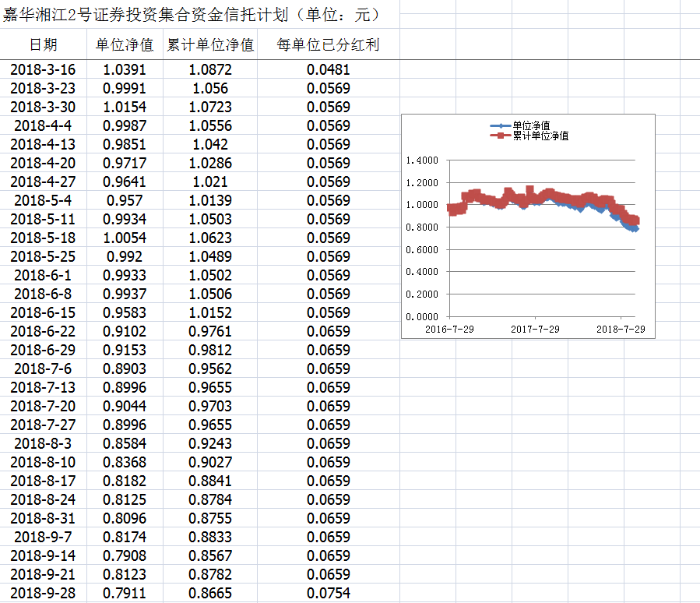
Task: Select date cell 2018-9-28
Action: coord(43,594)
